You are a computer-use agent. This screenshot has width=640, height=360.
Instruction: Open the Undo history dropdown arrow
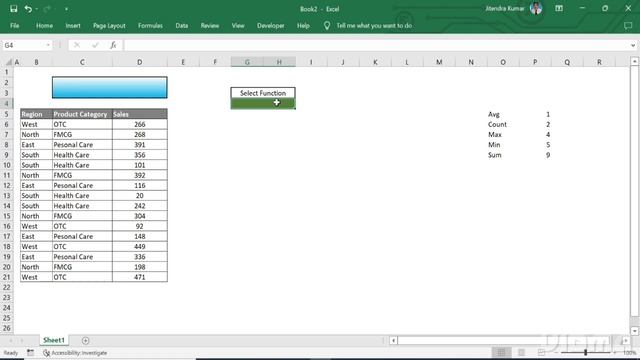pos(36,9)
